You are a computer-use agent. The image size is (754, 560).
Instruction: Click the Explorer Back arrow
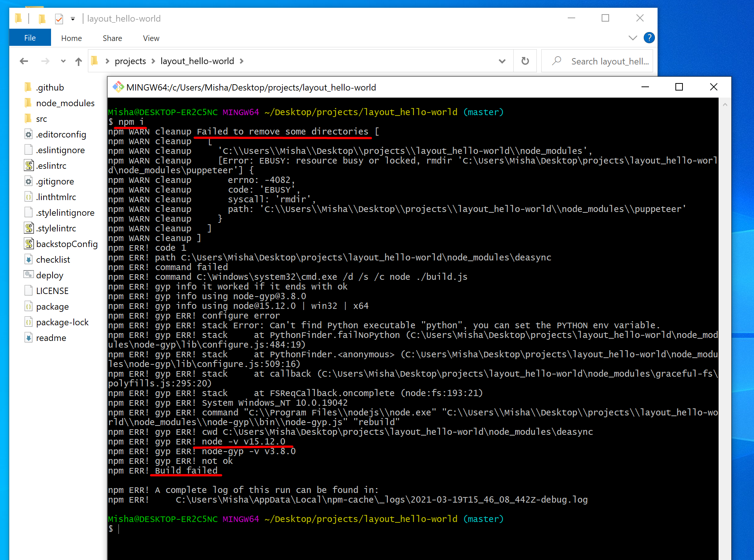tap(24, 61)
